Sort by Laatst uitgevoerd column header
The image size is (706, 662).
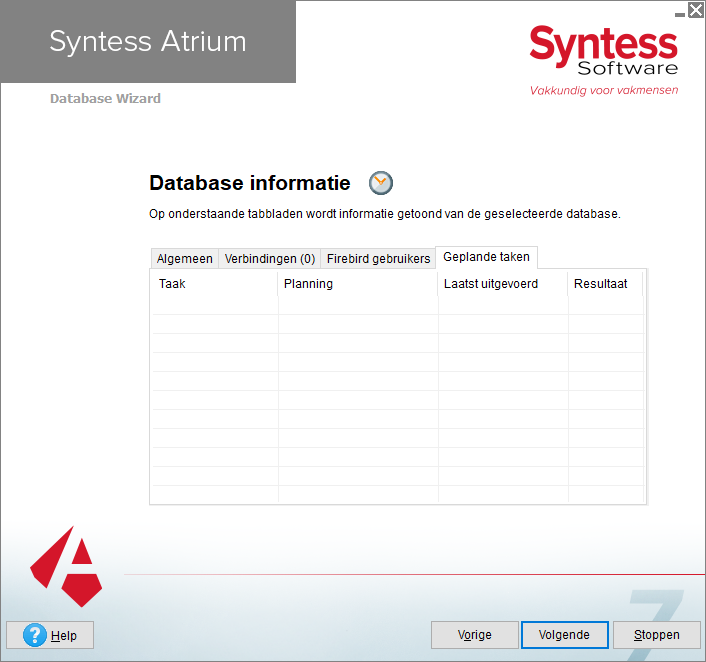tap(503, 284)
